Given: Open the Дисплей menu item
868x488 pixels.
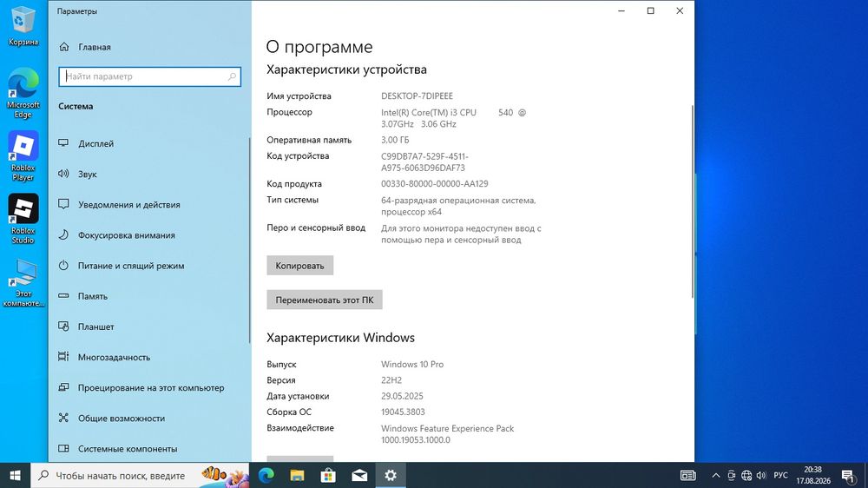Looking at the screenshot, I should (x=149, y=143).
